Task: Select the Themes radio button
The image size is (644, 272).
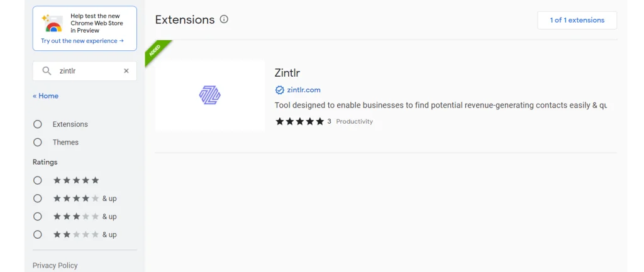Action: 38,143
